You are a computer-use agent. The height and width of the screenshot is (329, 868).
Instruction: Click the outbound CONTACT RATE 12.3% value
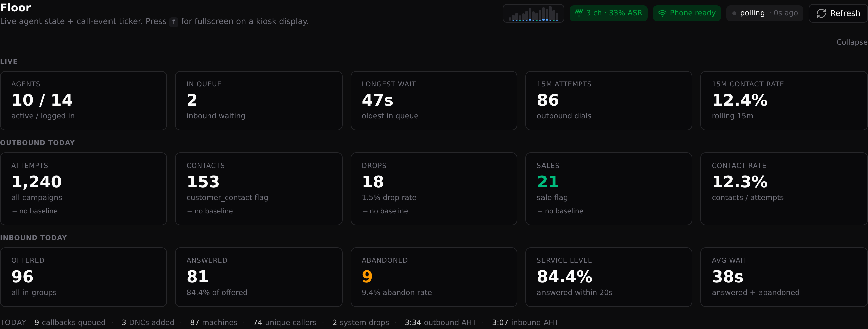[x=739, y=182]
